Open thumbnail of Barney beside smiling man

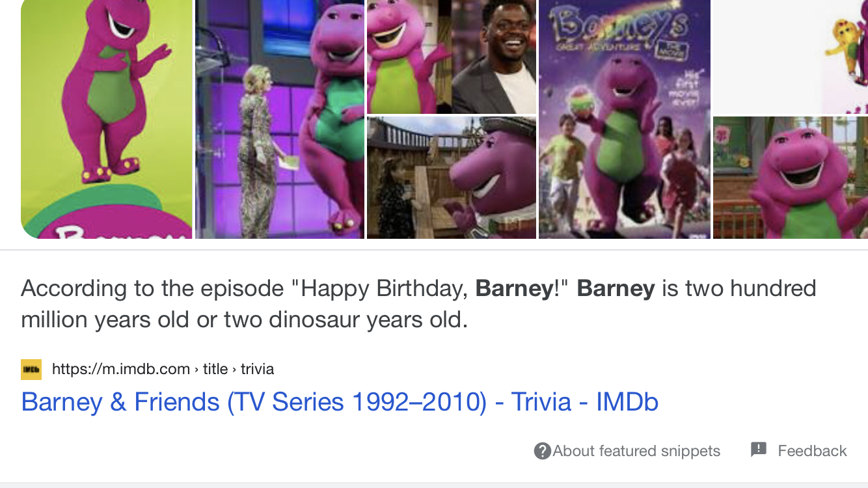coord(452,57)
